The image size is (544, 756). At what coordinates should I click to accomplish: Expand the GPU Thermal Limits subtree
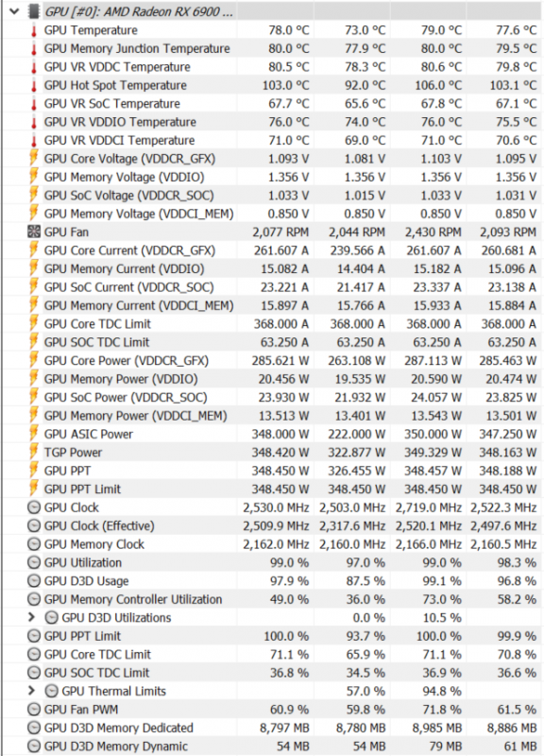(32, 691)
